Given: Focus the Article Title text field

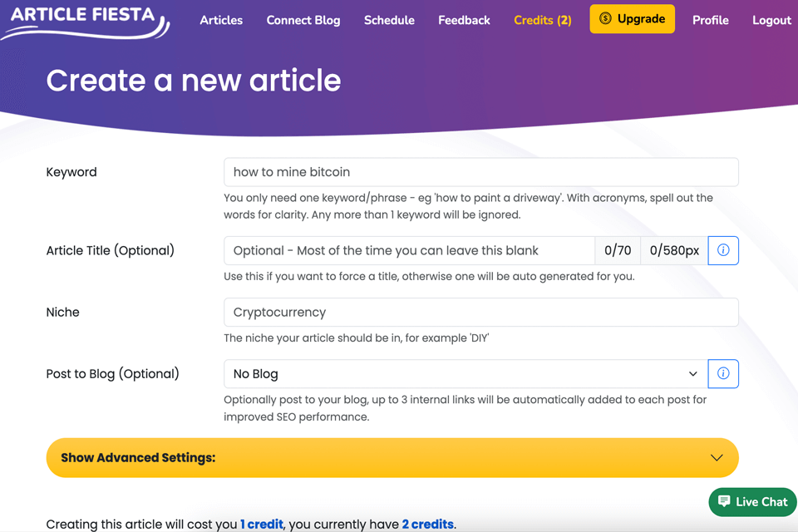Looking at the screenshot, I should pyautogui.click(x=409, y=250).
